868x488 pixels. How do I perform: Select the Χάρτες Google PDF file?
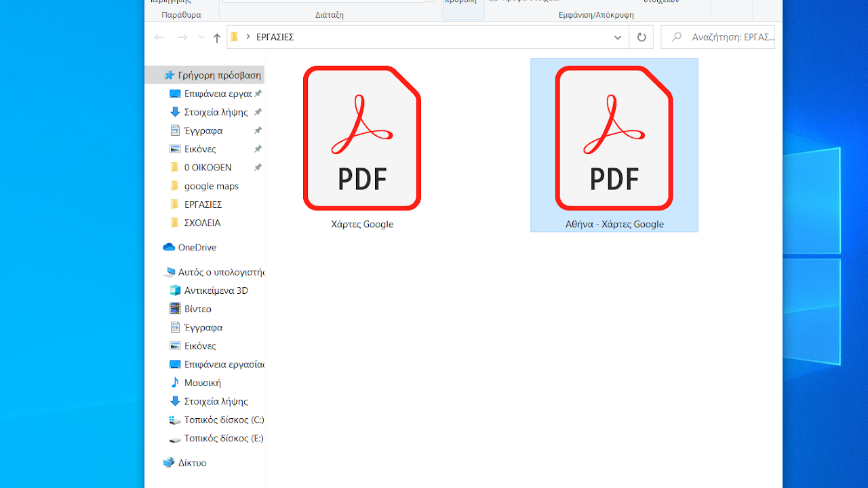[x=362, y=146]
